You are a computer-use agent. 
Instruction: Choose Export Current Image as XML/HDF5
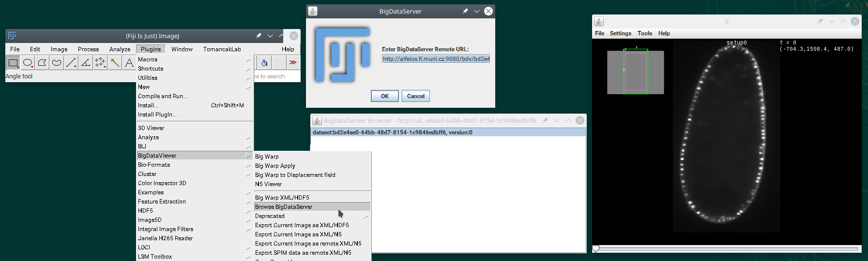click(x=312, y=225)
